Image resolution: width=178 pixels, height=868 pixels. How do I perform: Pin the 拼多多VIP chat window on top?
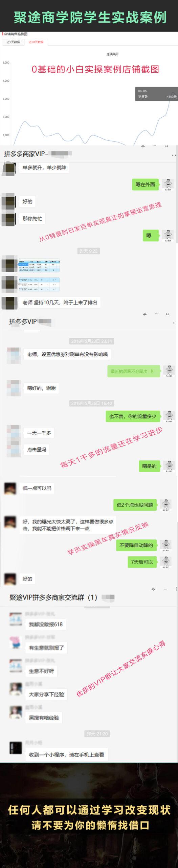point(144,314)
